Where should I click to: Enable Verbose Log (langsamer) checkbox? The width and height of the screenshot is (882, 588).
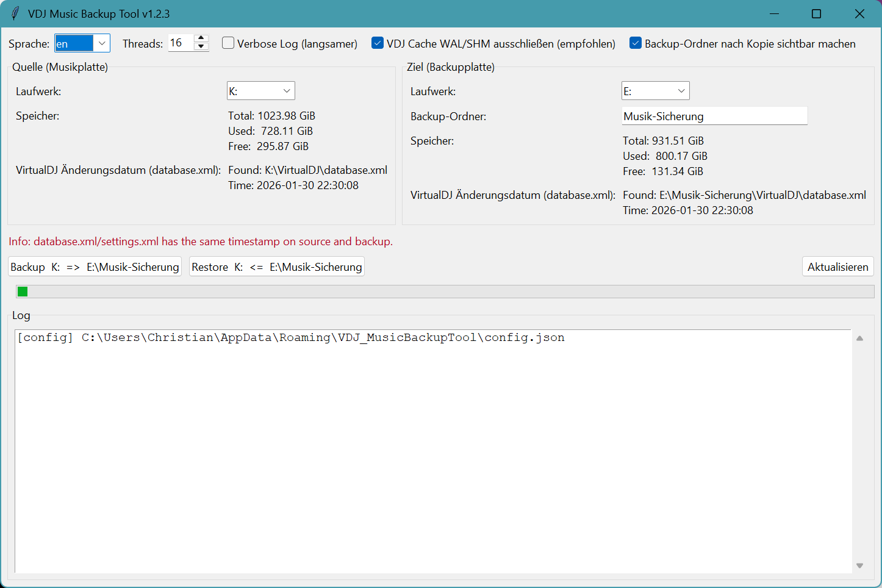click(x=228, y=43)
